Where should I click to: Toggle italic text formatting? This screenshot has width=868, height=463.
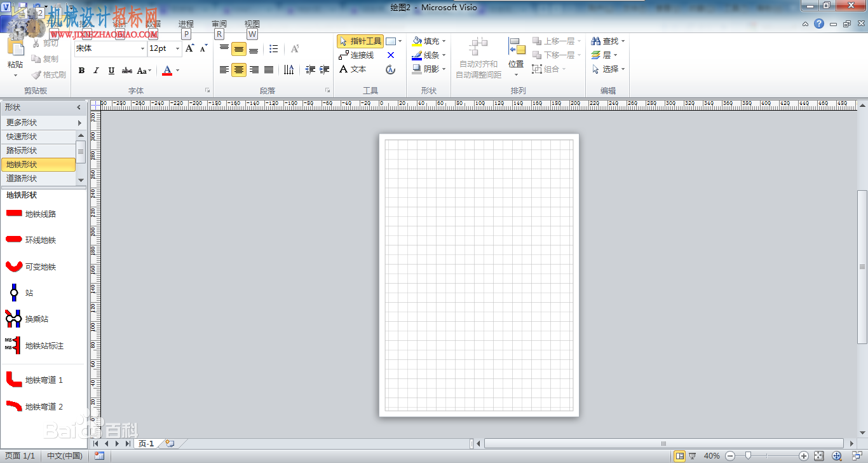point(96,71)
